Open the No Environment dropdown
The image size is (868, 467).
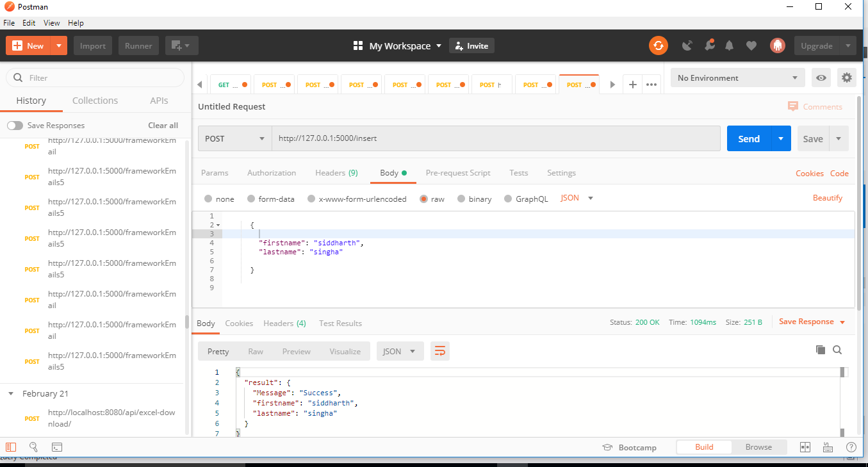point(737,78)
